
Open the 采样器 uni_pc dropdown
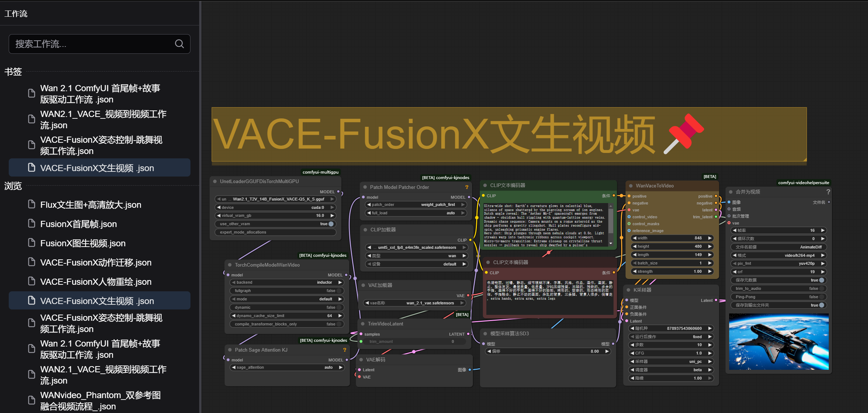pos(671,361)
